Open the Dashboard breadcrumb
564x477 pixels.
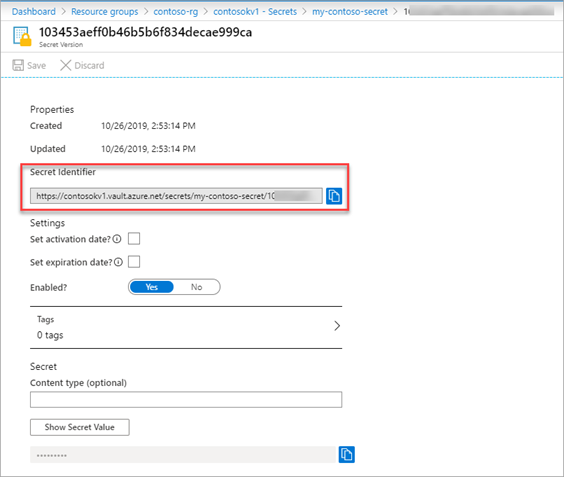point(34,12)
